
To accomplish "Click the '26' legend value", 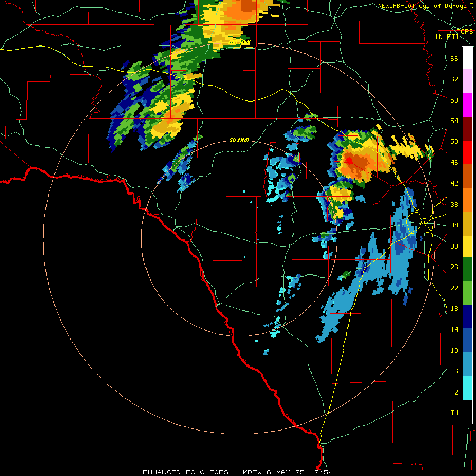I will point(454,267).
